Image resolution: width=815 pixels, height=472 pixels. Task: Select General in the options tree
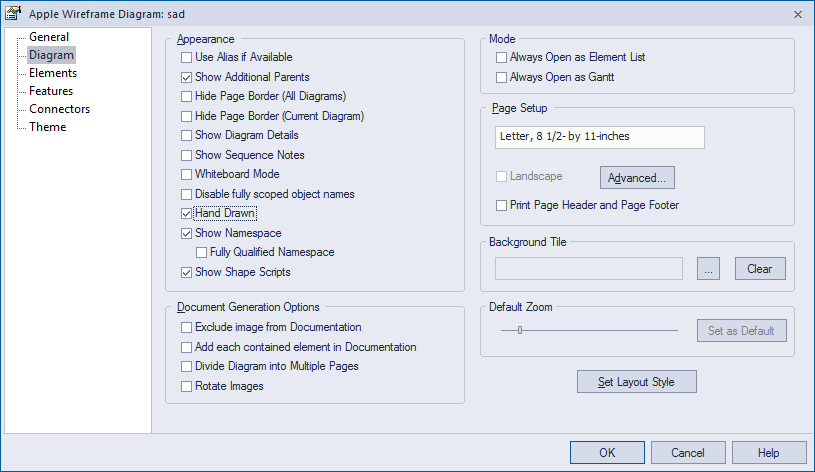(x=49, y=37)
